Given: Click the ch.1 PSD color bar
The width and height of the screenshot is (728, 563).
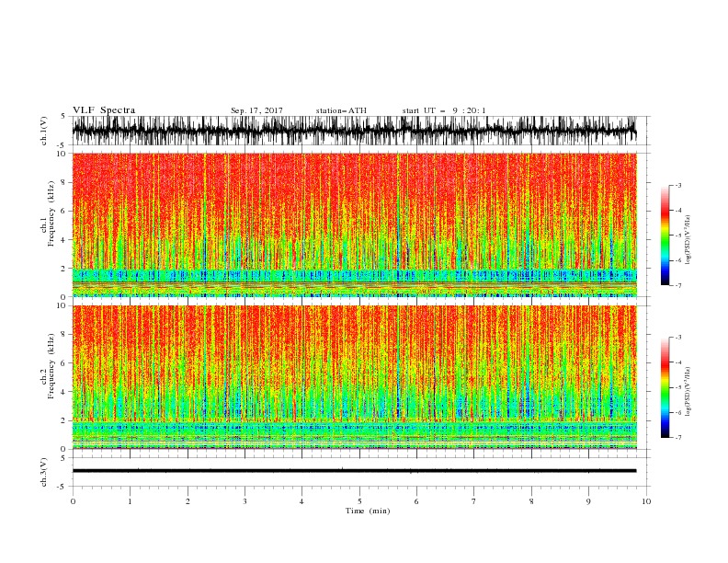Looking at the screenshot, I should [665, 236].
